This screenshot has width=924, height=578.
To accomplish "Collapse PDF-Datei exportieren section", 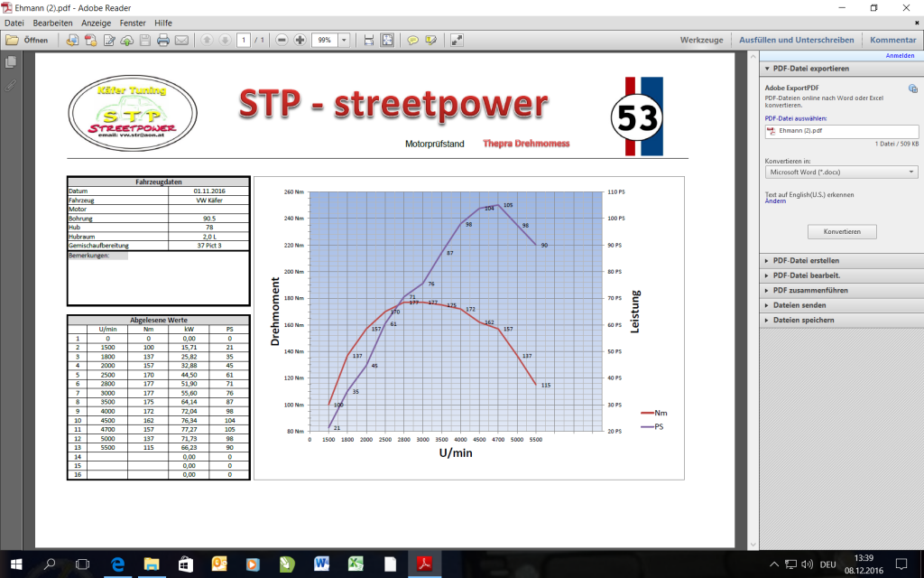I will click(841, 69).
